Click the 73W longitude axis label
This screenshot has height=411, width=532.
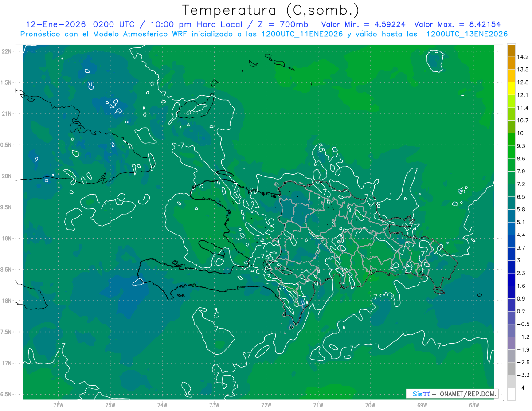(x=214, y=405)
